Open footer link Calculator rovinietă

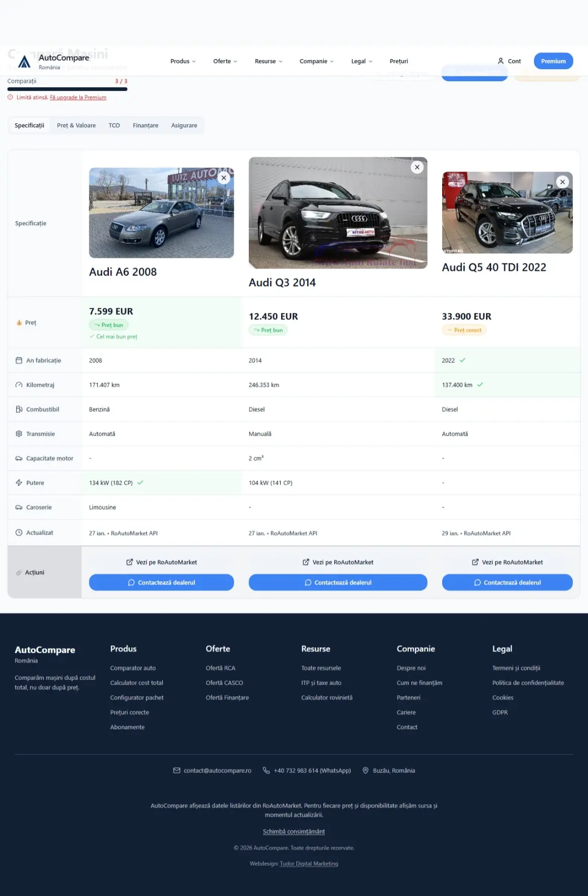[x=327, y=698]
